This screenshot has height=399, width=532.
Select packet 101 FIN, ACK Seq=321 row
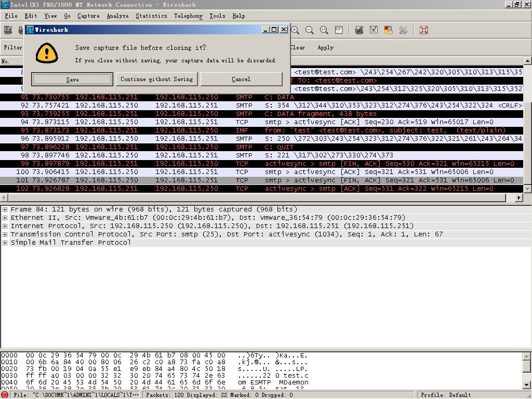pos(262,180)
